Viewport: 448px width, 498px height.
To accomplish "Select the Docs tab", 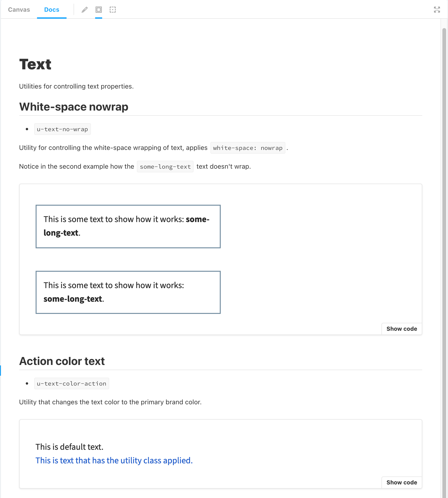I will 52,10.
